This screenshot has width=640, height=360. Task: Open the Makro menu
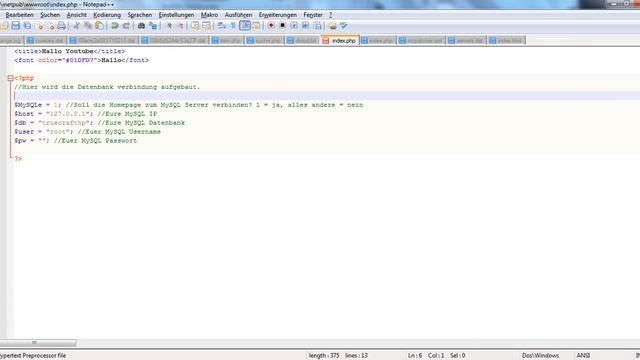[x=209, y=15]
